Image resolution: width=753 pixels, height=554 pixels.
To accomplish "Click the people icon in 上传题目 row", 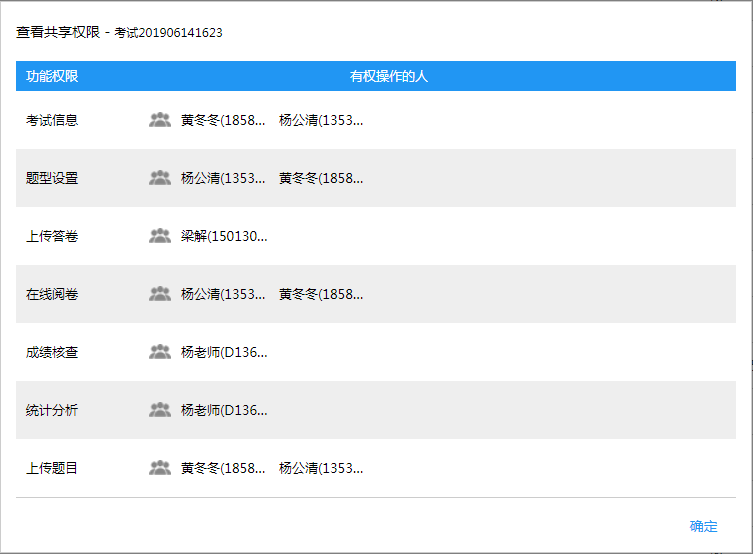I will click(x=160, y=468).
